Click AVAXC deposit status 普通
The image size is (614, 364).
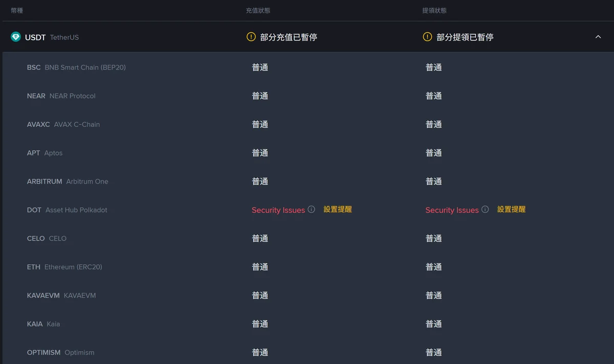coord(260,124)
